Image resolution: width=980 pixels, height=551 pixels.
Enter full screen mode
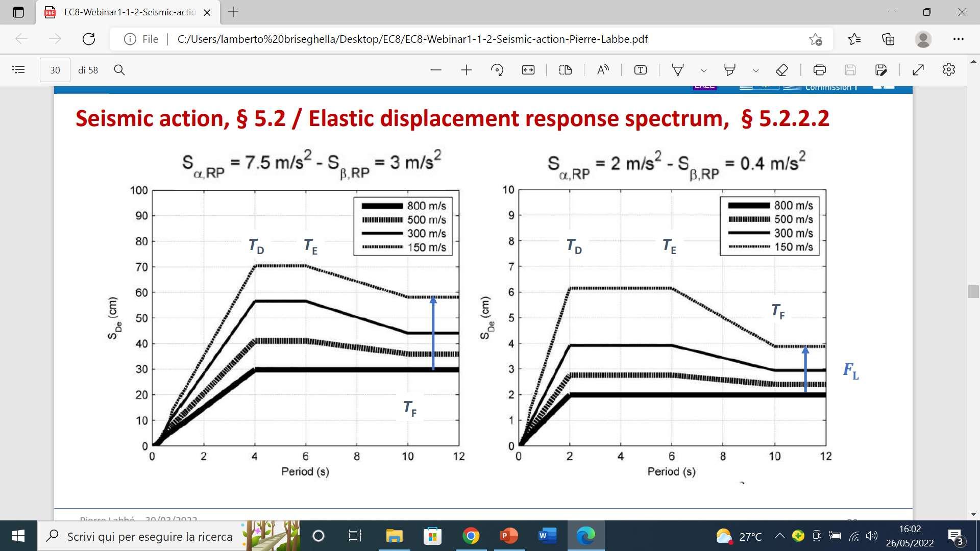[x=918, y=70]
